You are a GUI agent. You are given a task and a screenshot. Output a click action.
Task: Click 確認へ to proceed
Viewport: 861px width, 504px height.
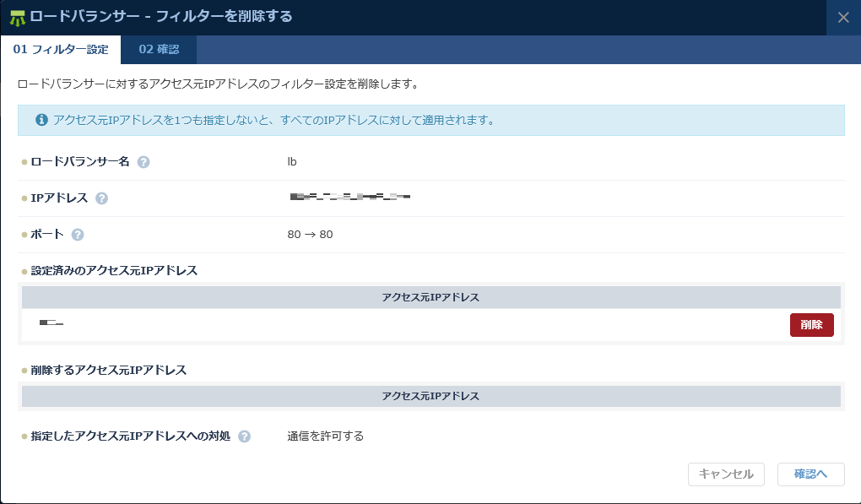pyautogui.click(x=810, y=474)
